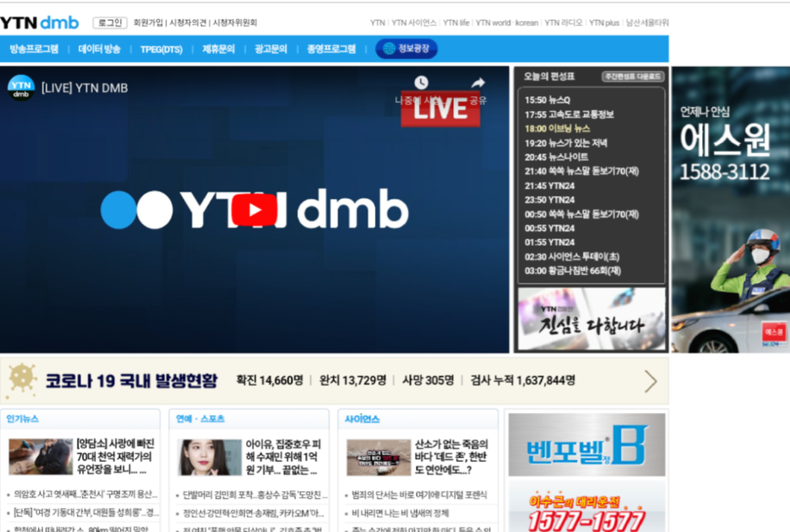Go to YTN life site link
790x532 pixels.
456,22
